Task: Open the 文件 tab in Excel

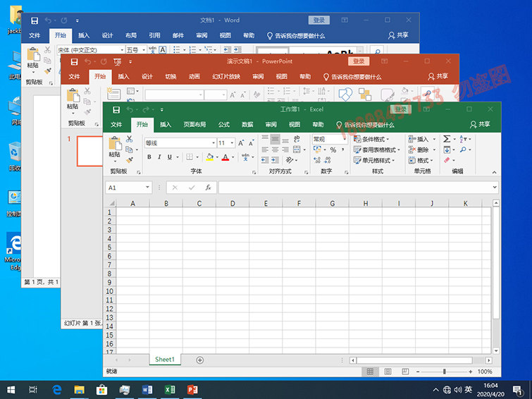Action: [116, 125]
